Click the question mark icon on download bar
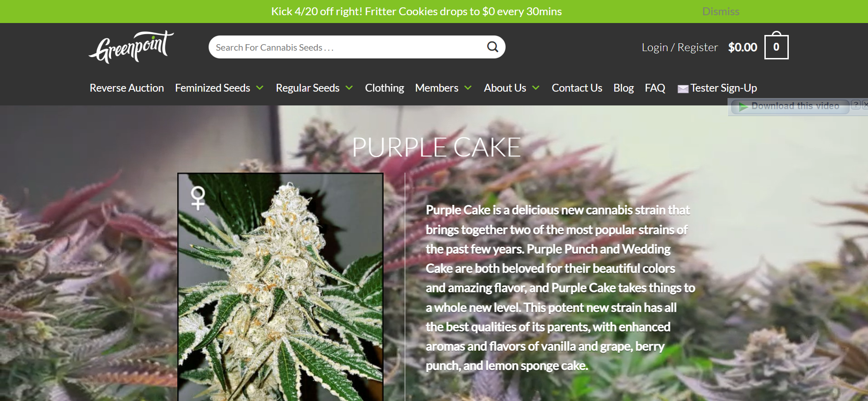 point(856,105)
